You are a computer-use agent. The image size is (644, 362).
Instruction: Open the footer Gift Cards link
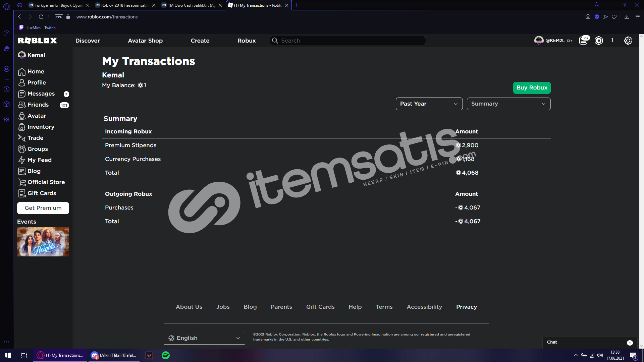pyautogui.click(x=320, y=307)
